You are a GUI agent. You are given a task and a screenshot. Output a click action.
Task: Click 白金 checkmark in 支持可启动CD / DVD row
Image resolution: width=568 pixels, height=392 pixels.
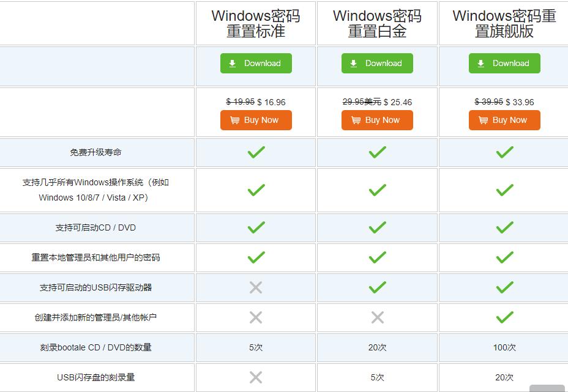378,227
